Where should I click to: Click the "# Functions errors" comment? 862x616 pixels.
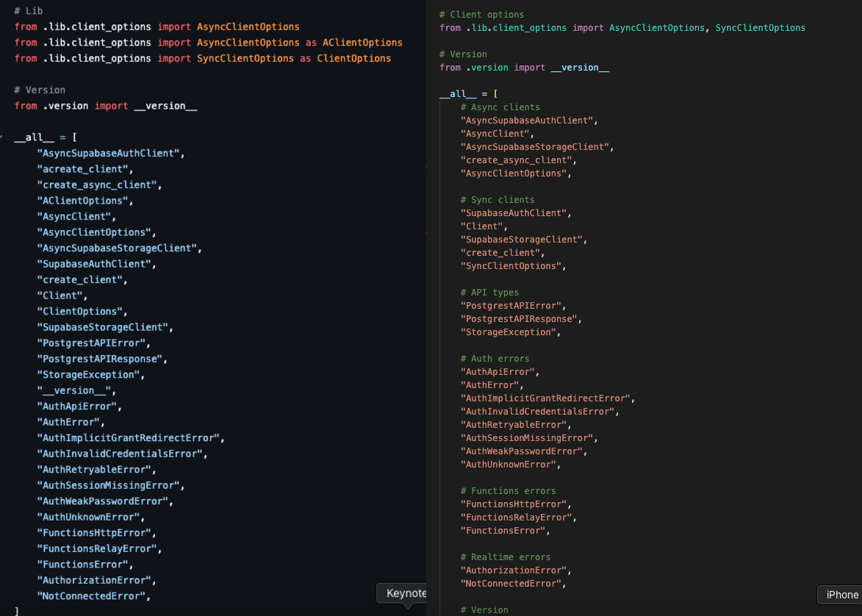click(x=508, y=490)
